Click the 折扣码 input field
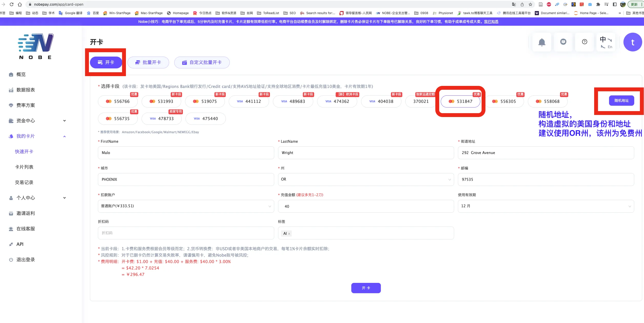The width and height of the screenshot is (644, 323). [x=186, y=233]
